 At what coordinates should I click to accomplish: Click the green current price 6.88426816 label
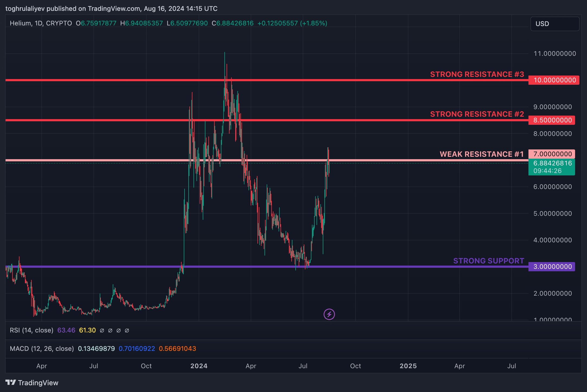click(x=551, y=163)
